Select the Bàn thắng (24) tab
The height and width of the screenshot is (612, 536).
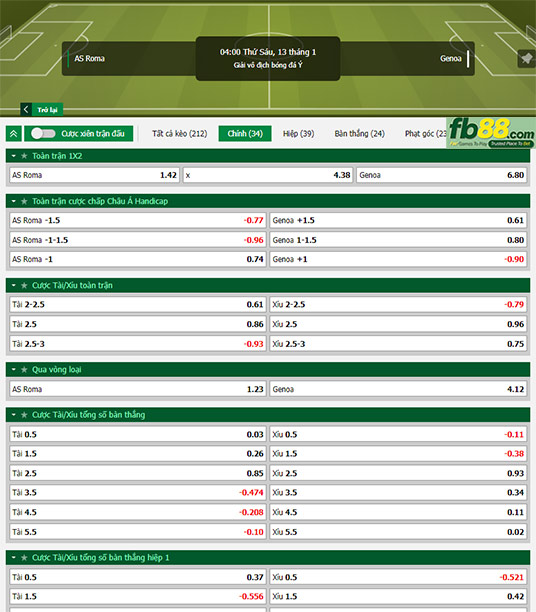point(360,134)
